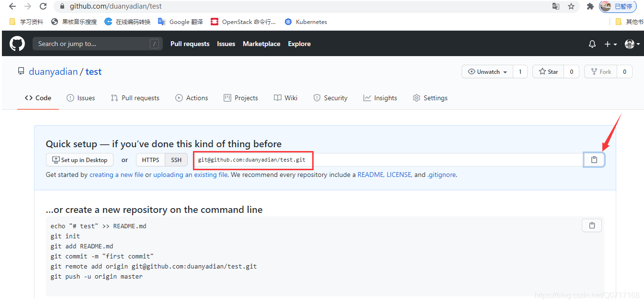Screen dimensions: 644x304
Task: Open Issues in the top navigation
Action: coord(226,44)
